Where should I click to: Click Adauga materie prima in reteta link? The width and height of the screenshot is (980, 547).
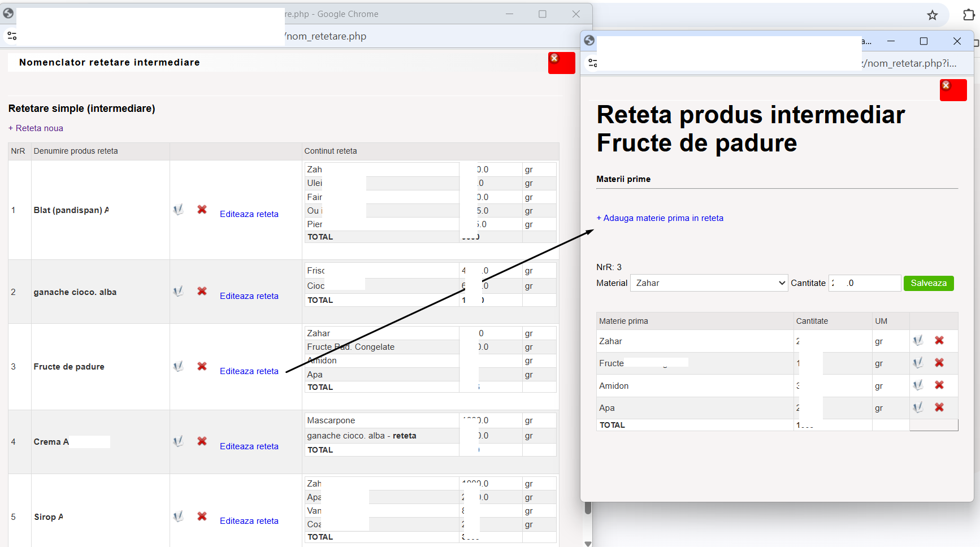tap(660, 218)
